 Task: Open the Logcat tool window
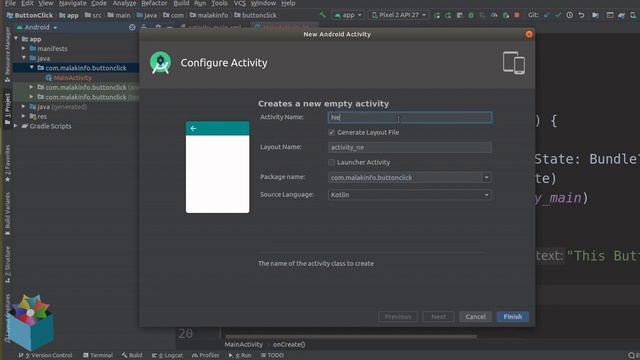coord(167,356)
